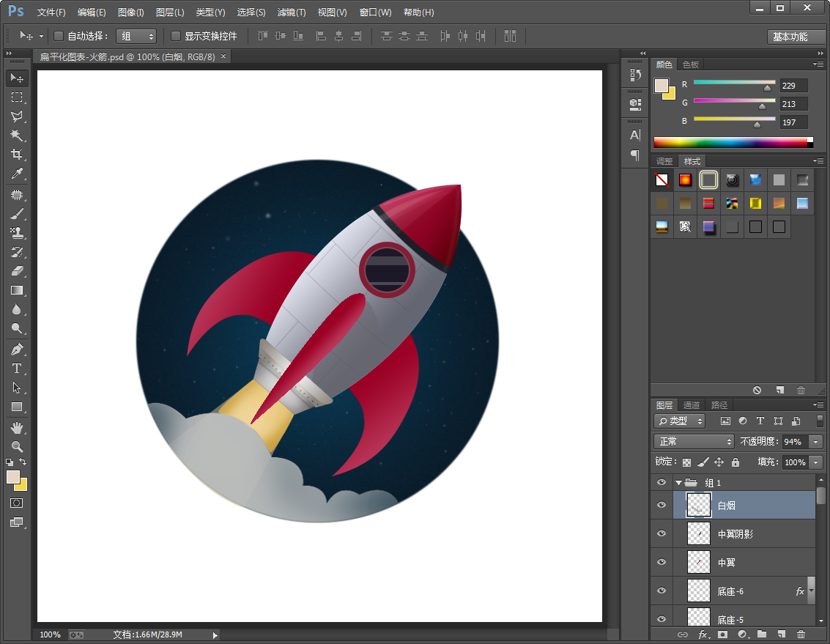Select the Zoom tool

point(17,446)
